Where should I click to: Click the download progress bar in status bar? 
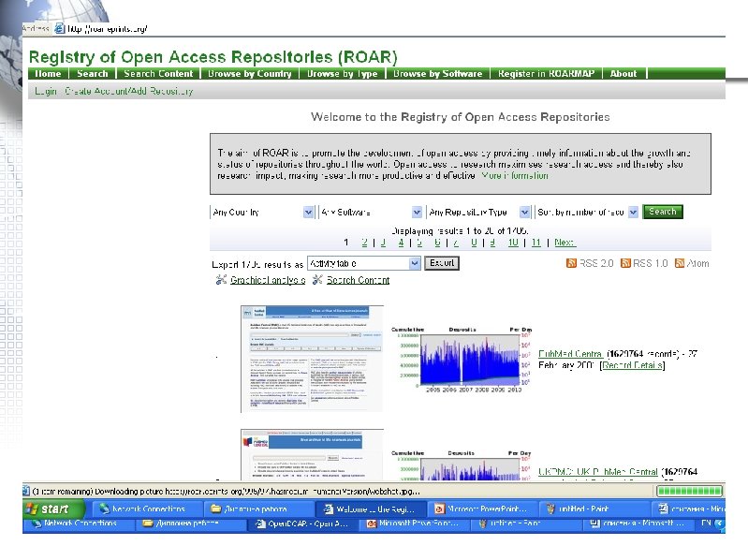coord(689,491)
